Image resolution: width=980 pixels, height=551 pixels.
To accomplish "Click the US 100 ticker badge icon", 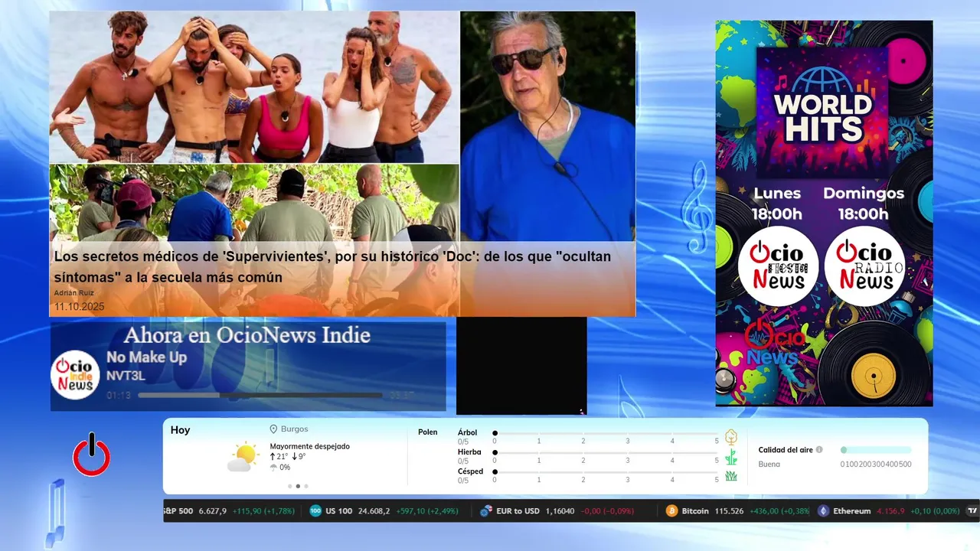I will (315, 510).
